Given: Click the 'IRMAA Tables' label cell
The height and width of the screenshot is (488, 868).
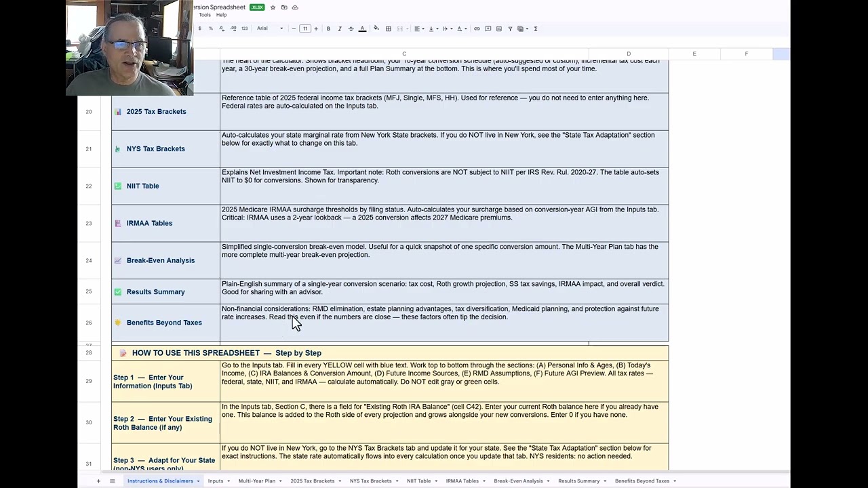Looking at the screenshot, I should pos(165,223).
